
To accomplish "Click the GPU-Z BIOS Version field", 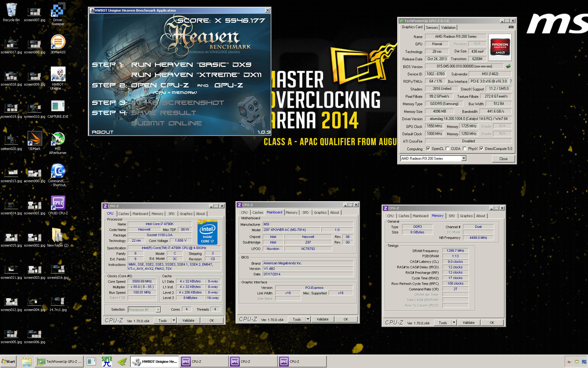I will (464, 66).
